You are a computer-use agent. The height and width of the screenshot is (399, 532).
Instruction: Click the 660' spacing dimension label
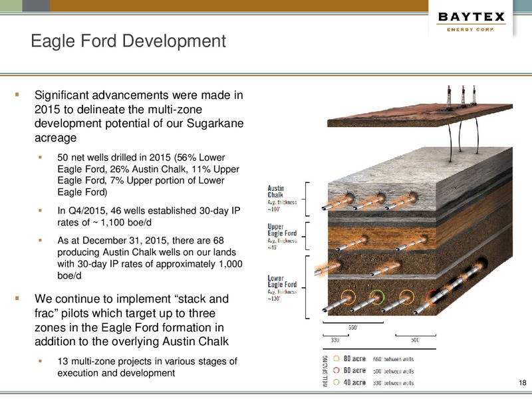point(353,328)
